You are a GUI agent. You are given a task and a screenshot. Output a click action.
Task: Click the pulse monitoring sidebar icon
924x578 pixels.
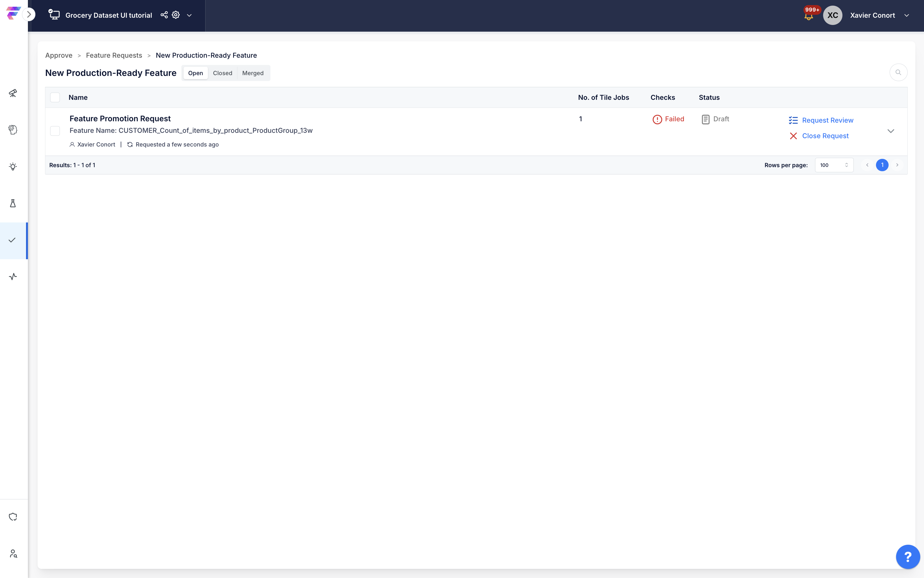pos(13,276)
